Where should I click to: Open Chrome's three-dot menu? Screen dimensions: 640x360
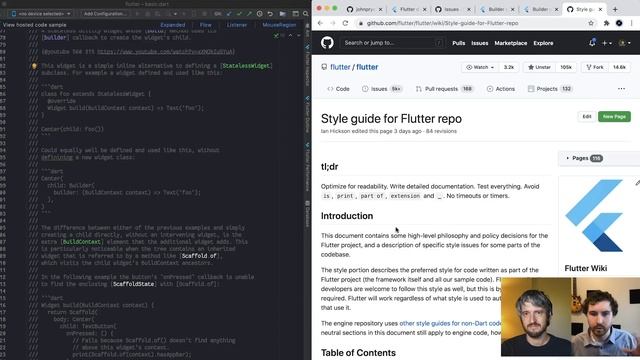(x=631, y=23)
